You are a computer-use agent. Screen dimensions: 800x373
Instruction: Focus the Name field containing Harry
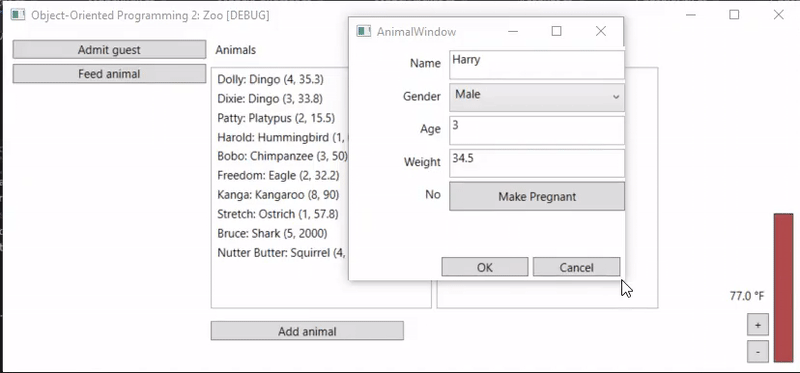(537, 64)
